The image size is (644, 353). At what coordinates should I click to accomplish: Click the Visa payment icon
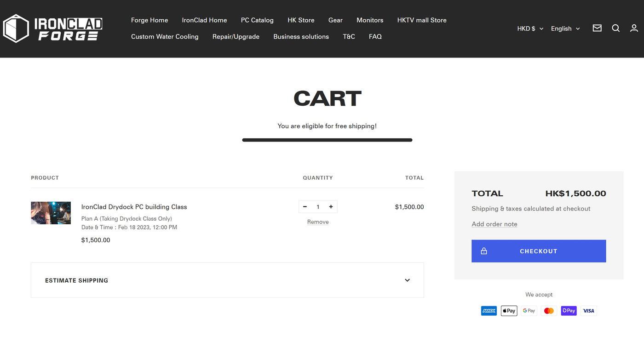[x=589, y=311]
